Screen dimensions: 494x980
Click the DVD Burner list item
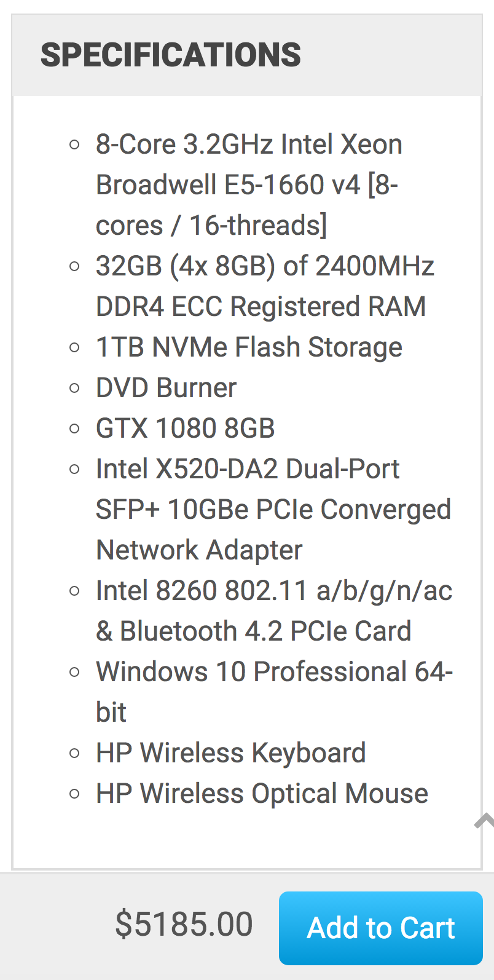click(166, 388)
